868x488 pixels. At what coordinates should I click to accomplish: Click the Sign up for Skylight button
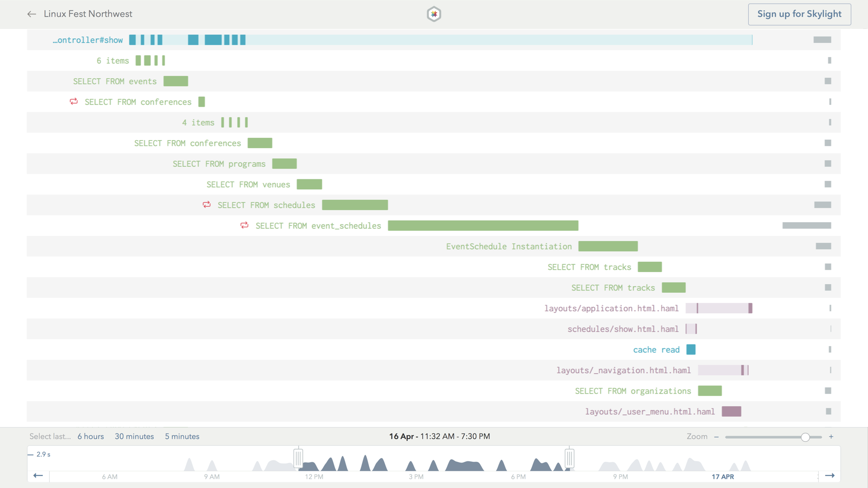click(799, 14)
